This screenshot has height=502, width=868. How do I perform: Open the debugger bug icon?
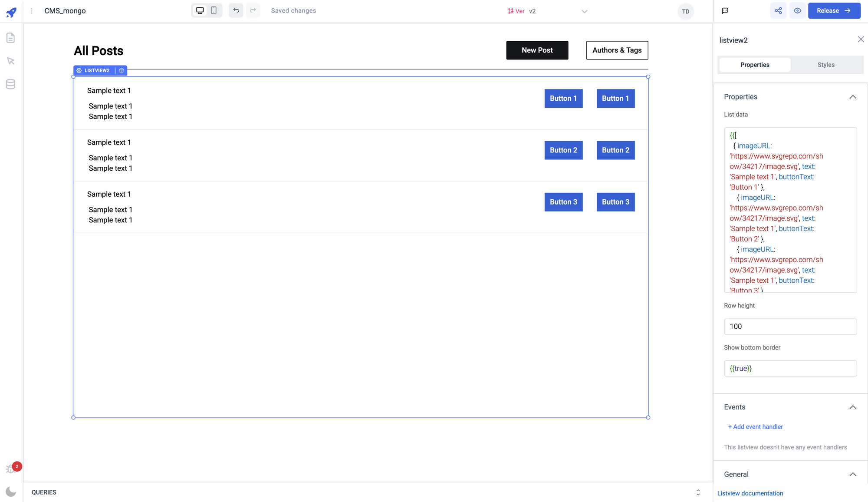pos(10,469)
